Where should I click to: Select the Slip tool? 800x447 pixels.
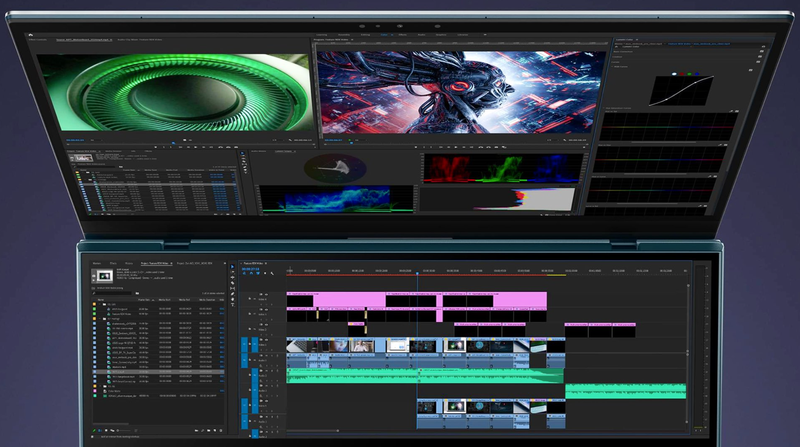coord(232,288)
